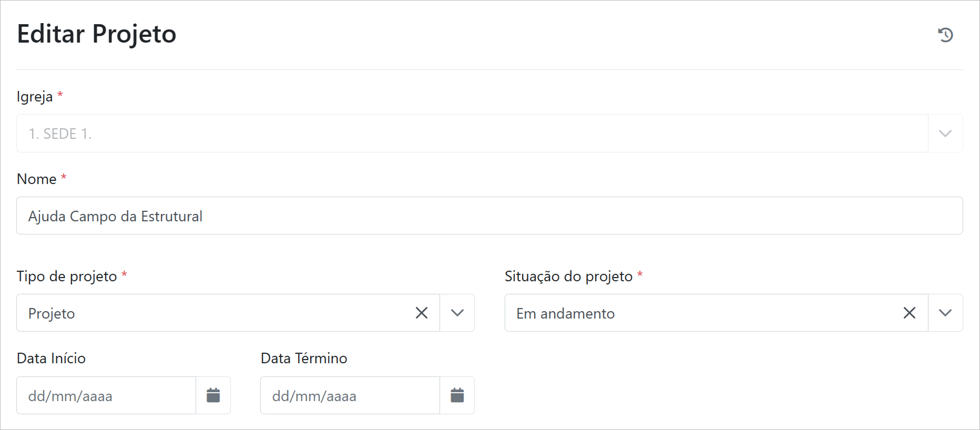980x430 pixels.
Task: Click the Tipo de projeto label
Action: pyautogui.click(x=67, y=276)
